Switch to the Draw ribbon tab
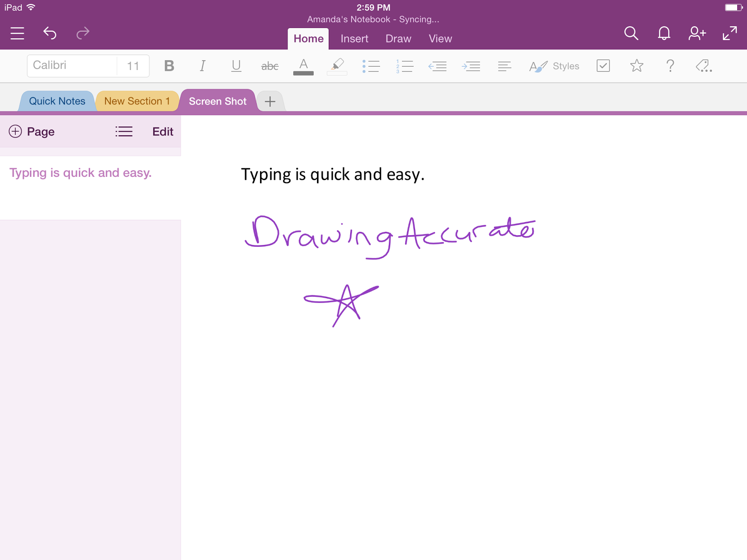747x560 pixels. coord(398,38)
